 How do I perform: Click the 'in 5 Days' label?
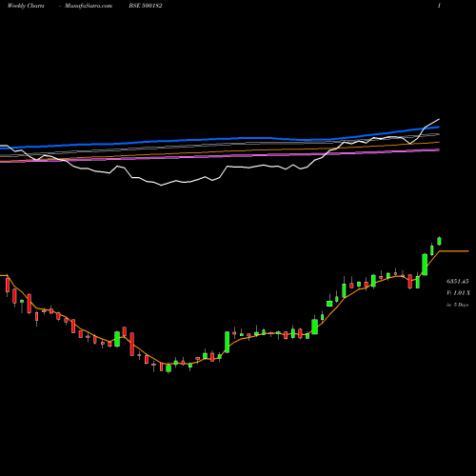pos(457,305)
